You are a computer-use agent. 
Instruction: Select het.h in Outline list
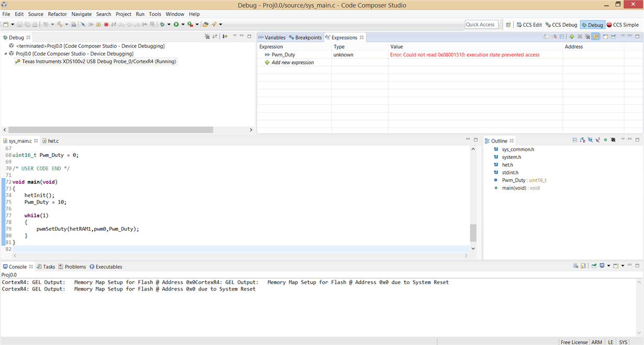click(507, 165)
